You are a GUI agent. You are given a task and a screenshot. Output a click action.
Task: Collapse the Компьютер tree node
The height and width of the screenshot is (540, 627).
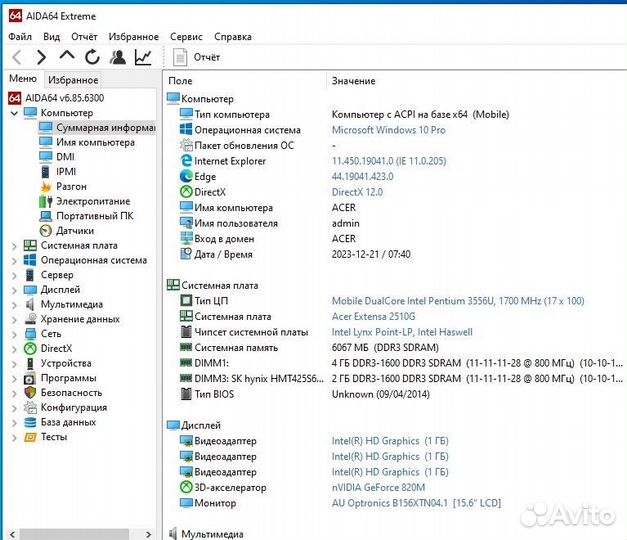(x=14, y=113)
